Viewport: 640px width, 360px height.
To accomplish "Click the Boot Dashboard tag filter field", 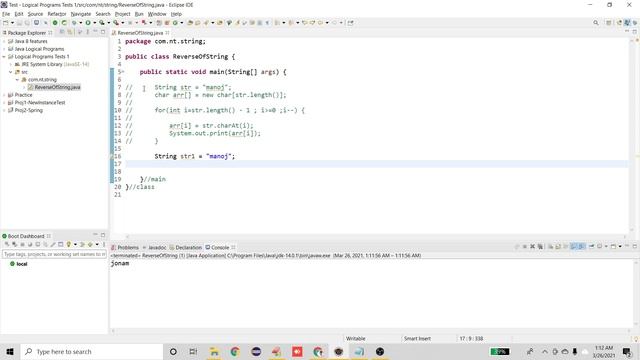I will coord(54,254).
